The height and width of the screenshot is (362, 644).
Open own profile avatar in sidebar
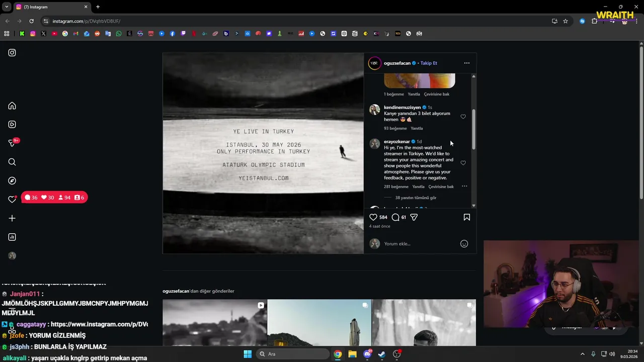tap(12, 255)
